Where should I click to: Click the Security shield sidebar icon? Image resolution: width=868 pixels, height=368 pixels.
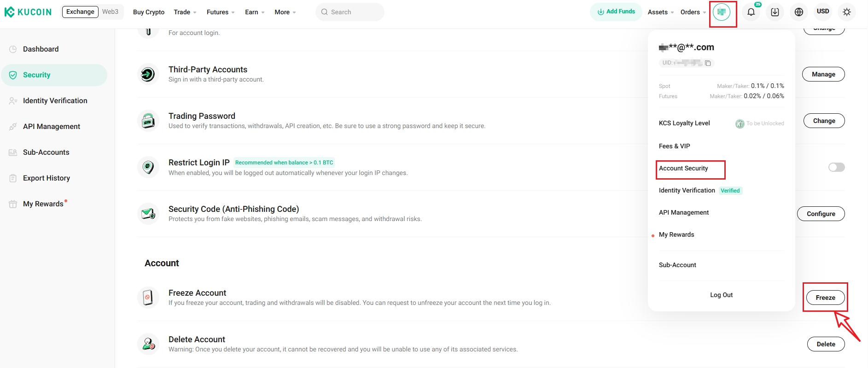(13, 75)
